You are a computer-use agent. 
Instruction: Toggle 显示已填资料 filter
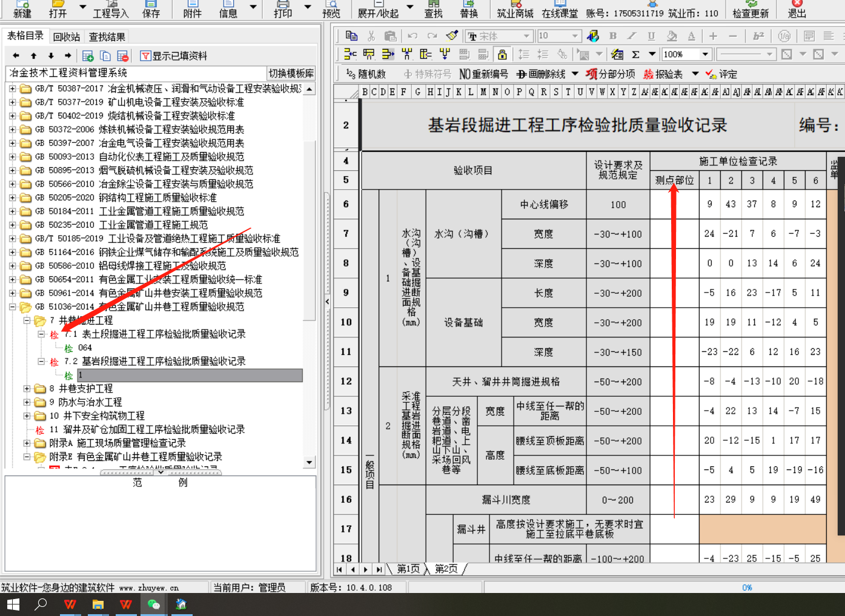point(174,56)
